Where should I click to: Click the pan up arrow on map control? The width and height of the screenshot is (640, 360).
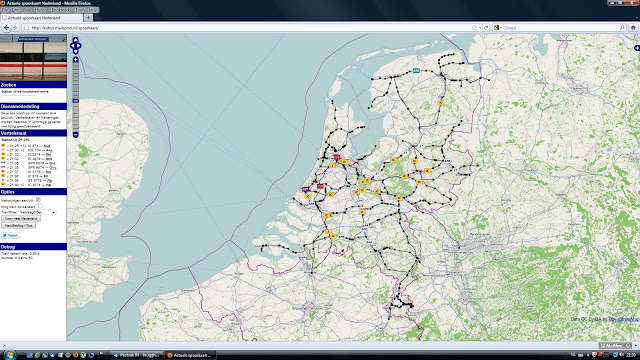(x=76, y=40)
